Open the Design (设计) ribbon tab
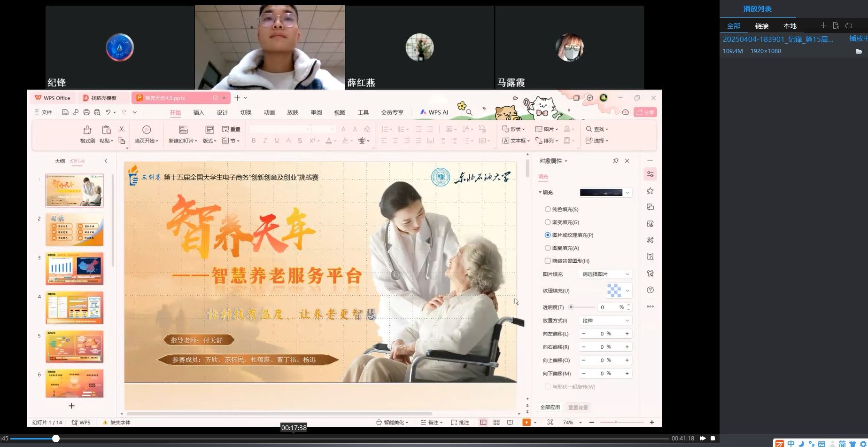Screen dimensions: 868x447 point(222,112)
